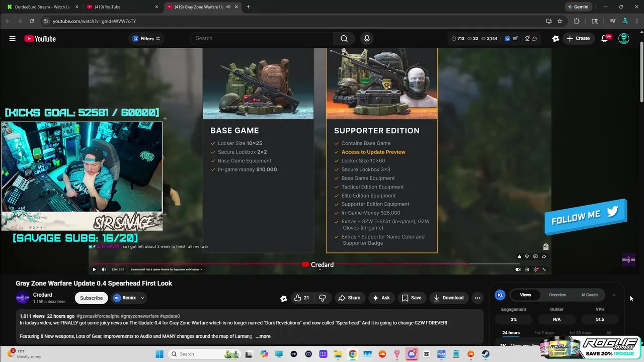The height and width of the screenshot is (362, 644).
Task: Select the 1st 28 days range tab
Action: [x=580, y=333]
